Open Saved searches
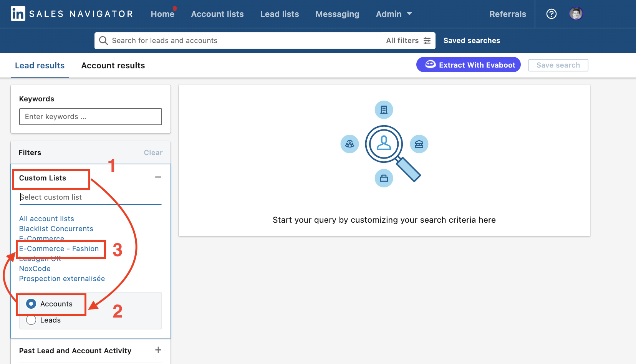The width and height of the screenshot is (636, 364). 472,41
